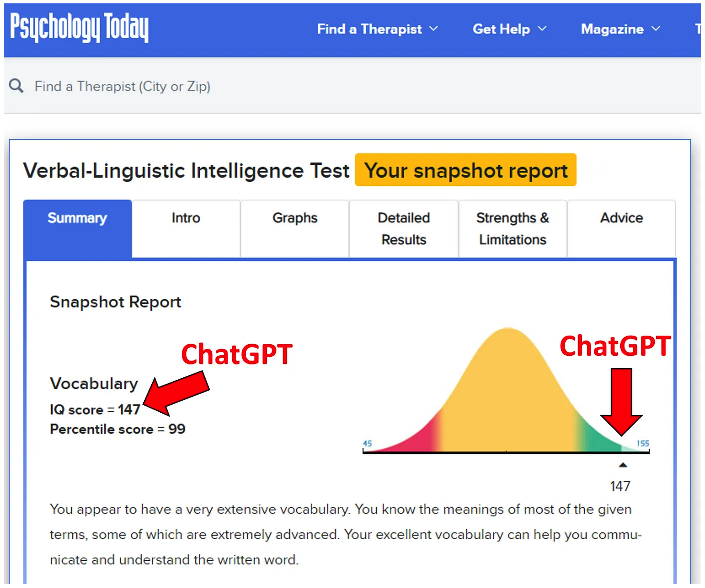This screenshot has width=705, height=588.
Task: Open the Find a Therapist menu
Action: point(369,29)
